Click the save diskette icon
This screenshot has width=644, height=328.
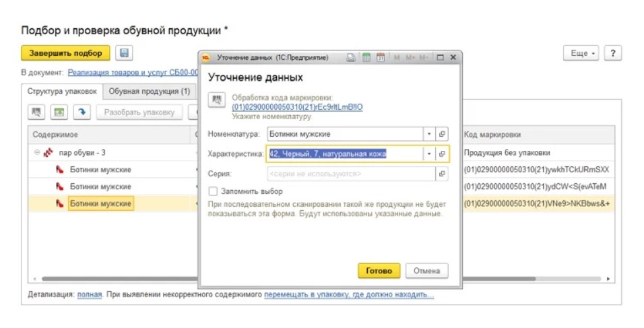click(124, 53)
